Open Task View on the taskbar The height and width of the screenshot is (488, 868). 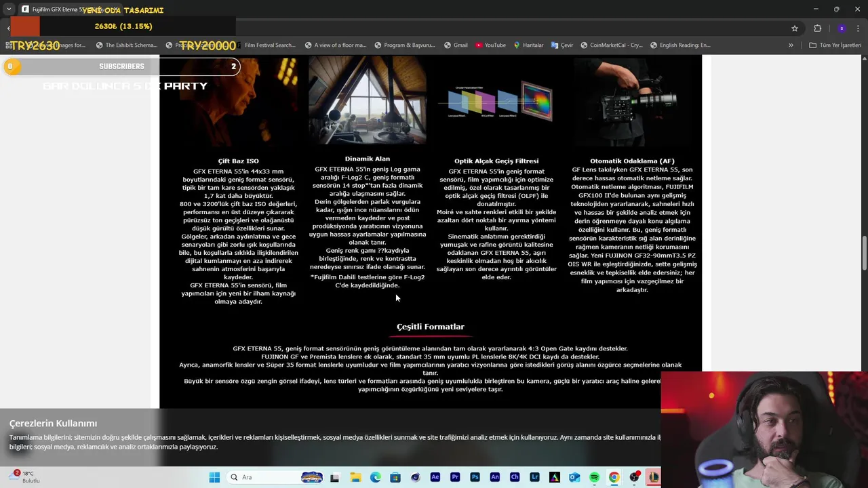334,477
